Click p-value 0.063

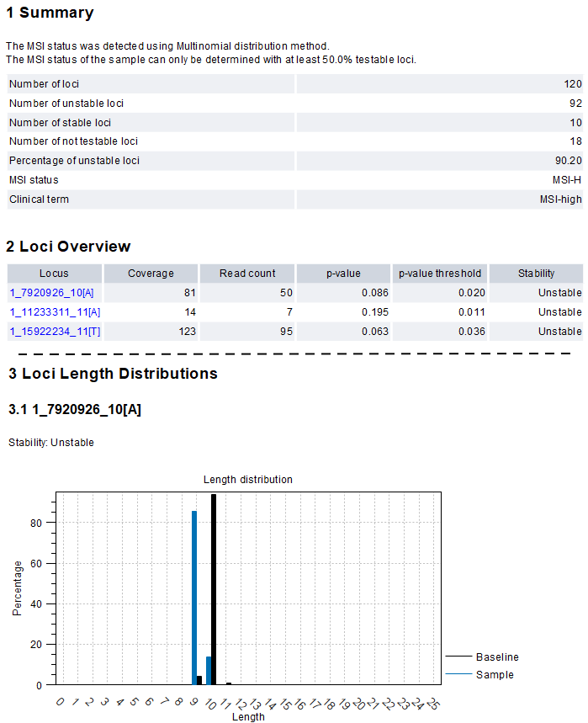click(x=375, y=332)
